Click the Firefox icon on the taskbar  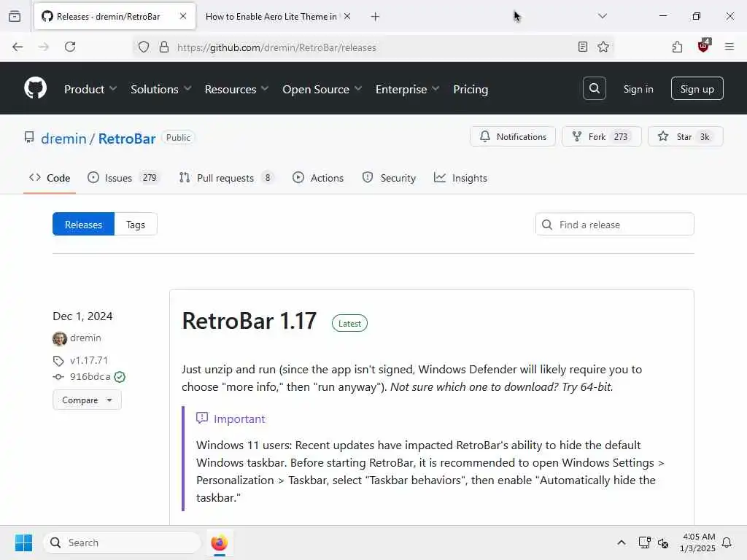pos(219,542)
